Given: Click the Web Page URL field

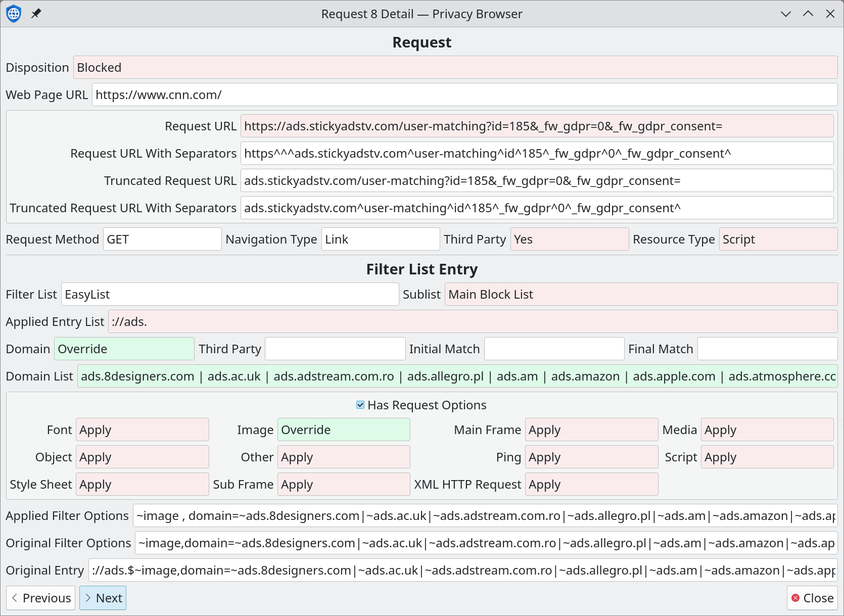Looking at the screenshot, I should pyautogui.click(x=464, y=94).
